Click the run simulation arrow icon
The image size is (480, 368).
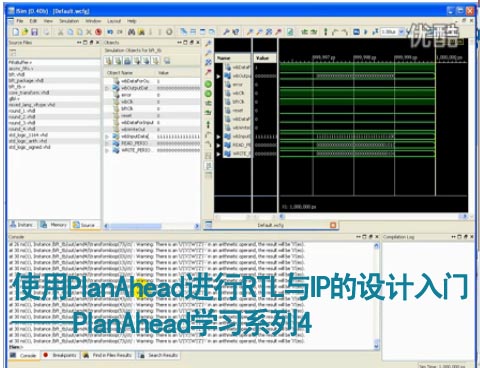366,32
